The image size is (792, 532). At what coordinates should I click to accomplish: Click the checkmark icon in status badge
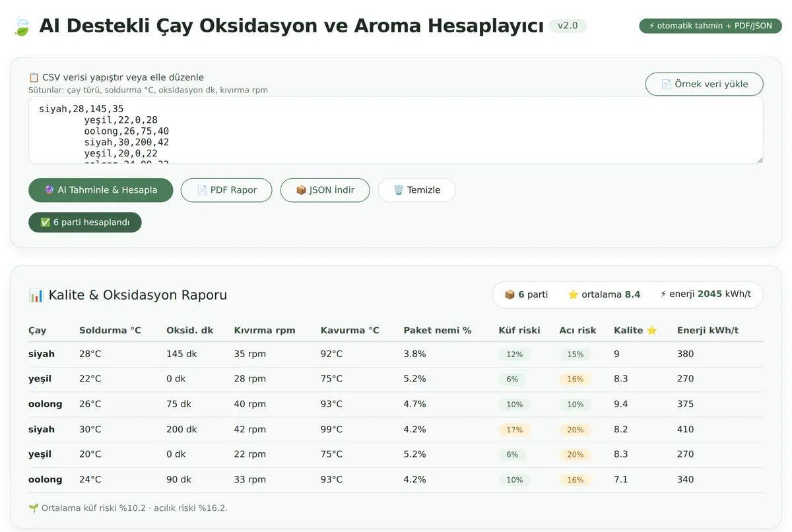point(46,222)
